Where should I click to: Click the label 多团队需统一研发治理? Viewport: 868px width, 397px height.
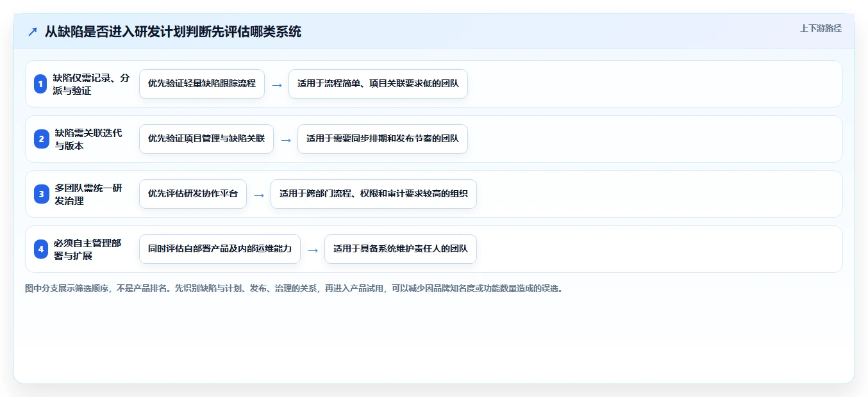[88, 194]
